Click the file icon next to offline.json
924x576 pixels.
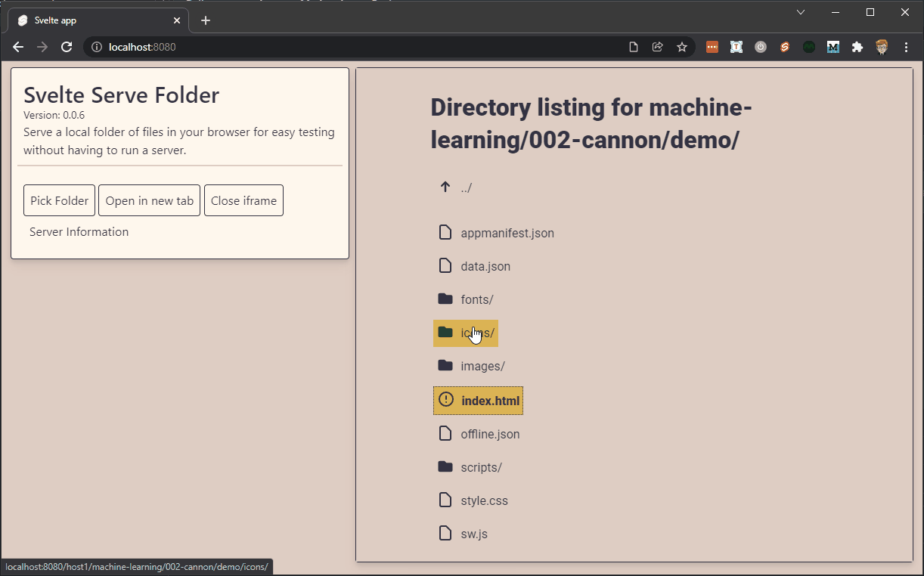[445, 433]
